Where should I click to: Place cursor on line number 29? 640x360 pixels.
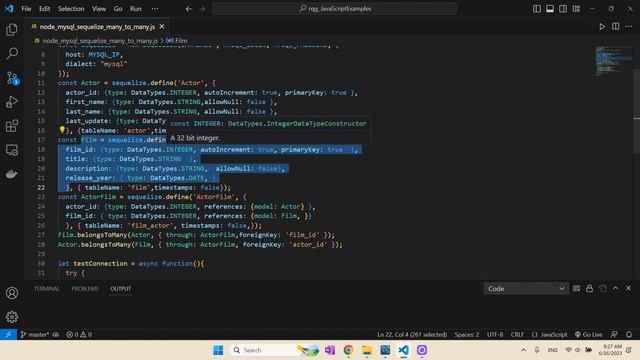tap(41, 254)
